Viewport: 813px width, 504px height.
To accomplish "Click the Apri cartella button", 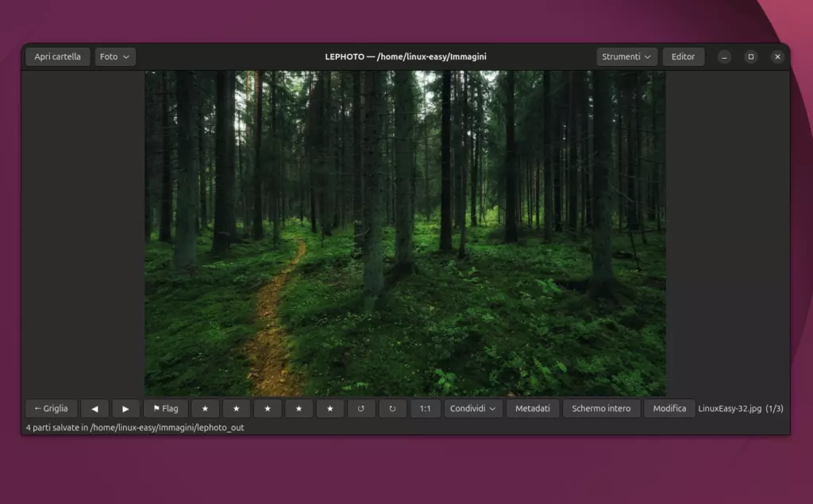I will coord(57,56).
